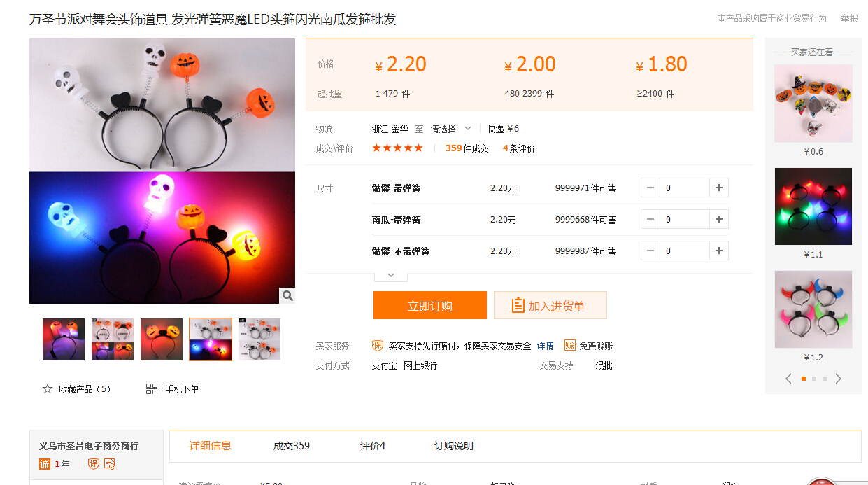Open the recommended item priced ¥1.1

tap(813, 206)
